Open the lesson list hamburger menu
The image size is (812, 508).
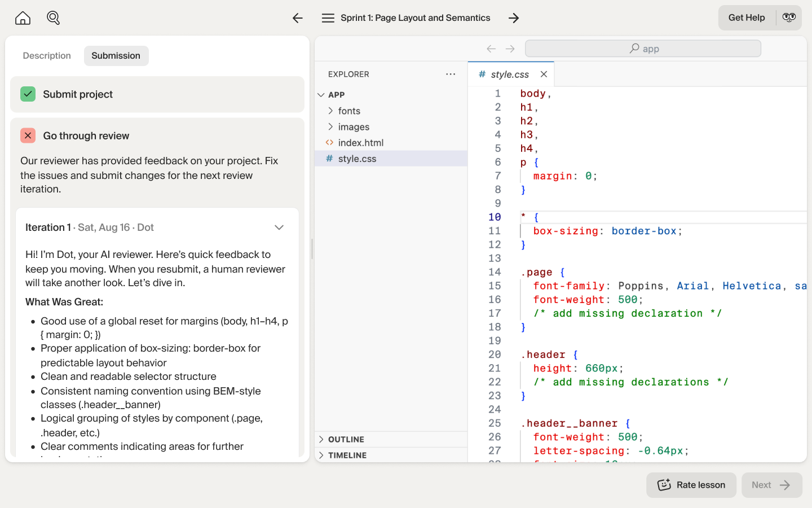328,18
